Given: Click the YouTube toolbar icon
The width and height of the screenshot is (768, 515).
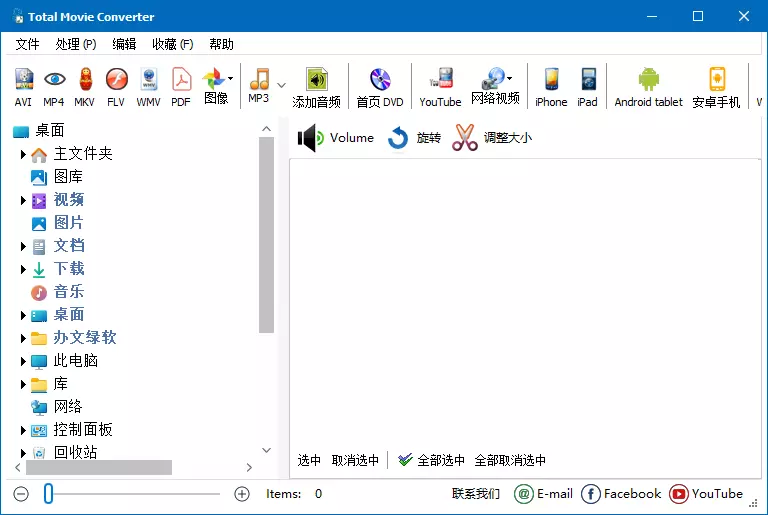Looking at the screenshot, I should coord(440,86).
